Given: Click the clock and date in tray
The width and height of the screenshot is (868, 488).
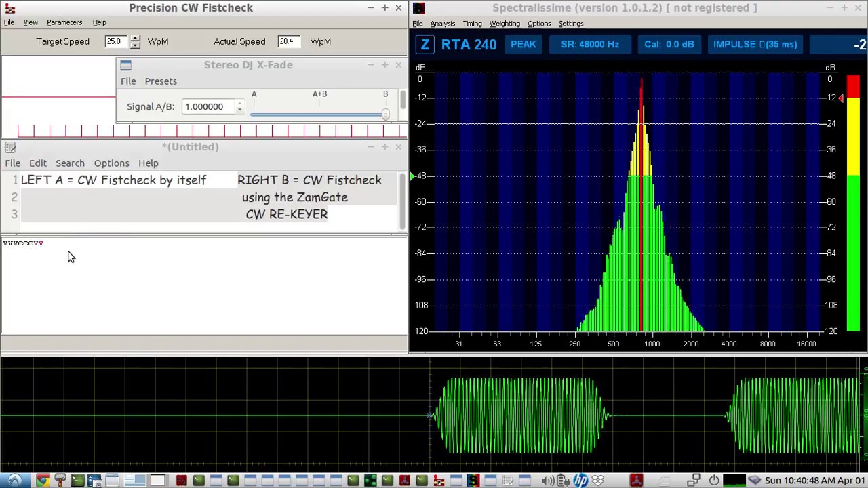Looking at the screenshot, I should (x=815, y=481).
